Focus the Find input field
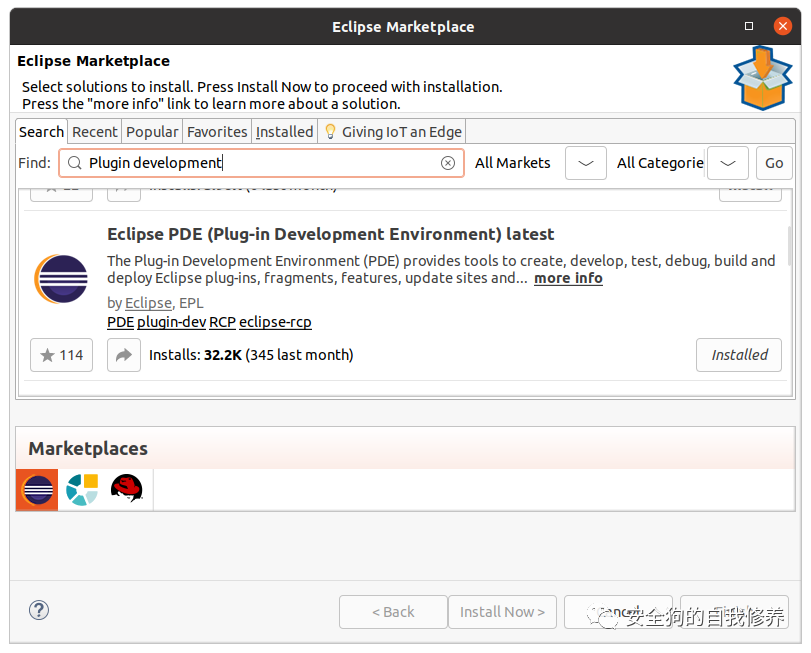The width and height of the screenshot is (811, 653). pos(261,163)
